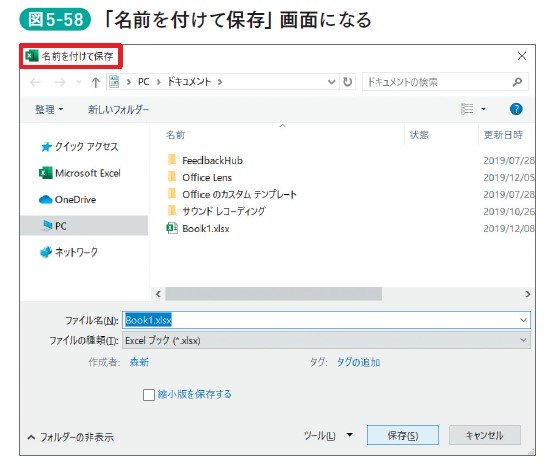The width and height of the screenshot is (554, 472).
Task: Click the magnifier icon in search box
Action: click(x=517, y=82)
